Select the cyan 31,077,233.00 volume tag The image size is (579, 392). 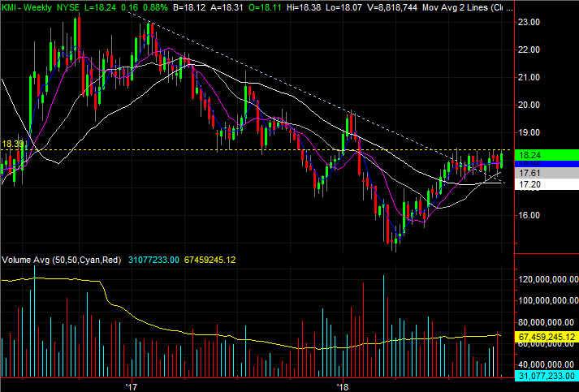point(547,376)
